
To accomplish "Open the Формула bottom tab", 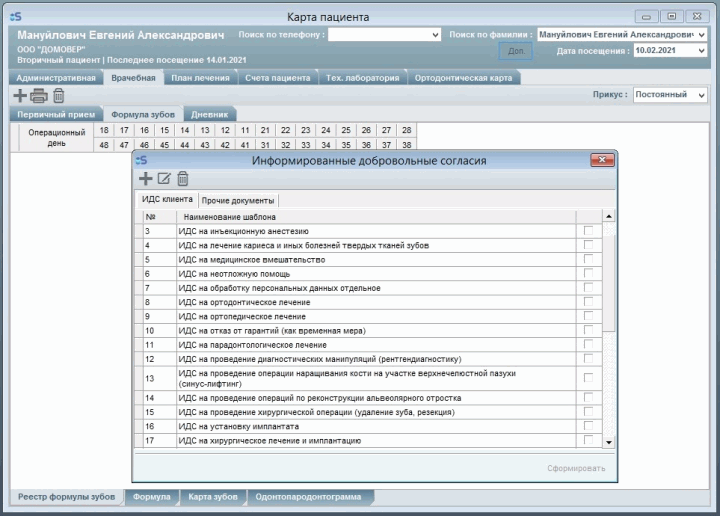I will 152,497.
